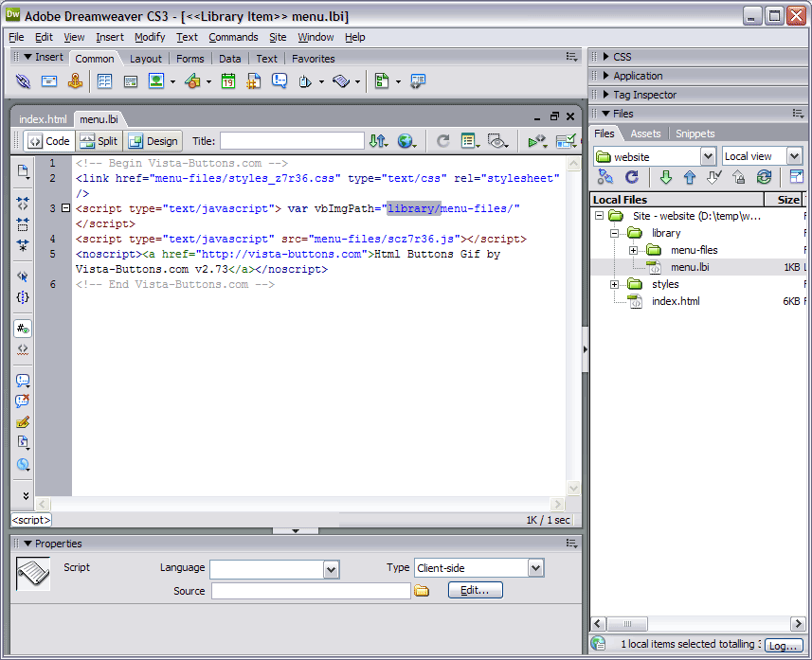Click the Hyperlink insert icon

pos(23,81)
